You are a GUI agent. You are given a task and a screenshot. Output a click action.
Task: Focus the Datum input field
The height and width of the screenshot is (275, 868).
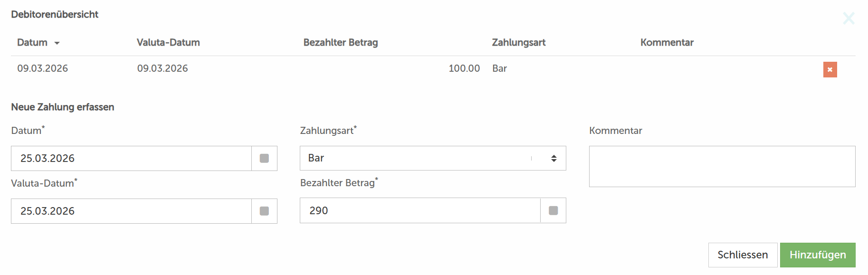[131, 158]
